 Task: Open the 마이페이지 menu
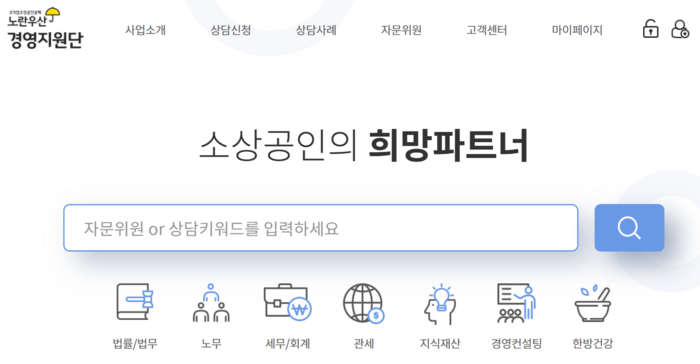577,30
